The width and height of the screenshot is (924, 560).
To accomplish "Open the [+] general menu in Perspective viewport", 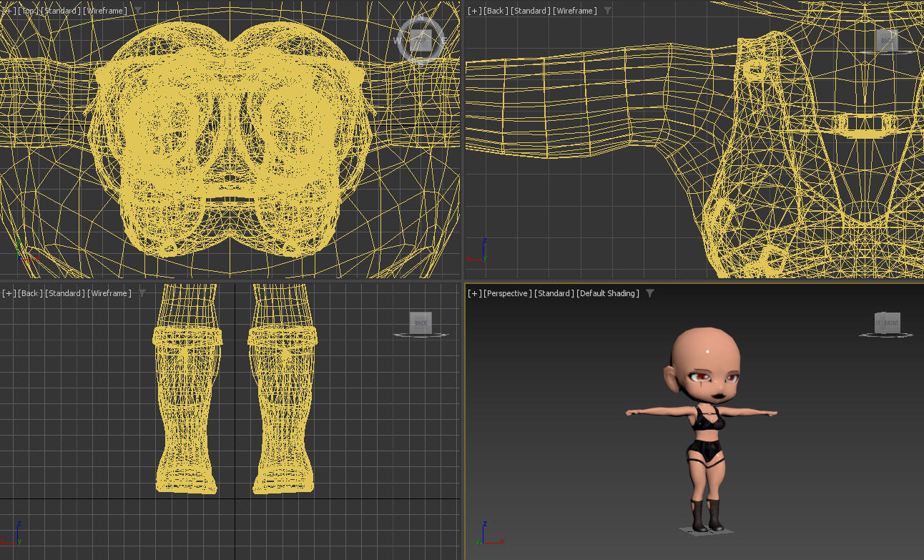I will coord(474,293).
